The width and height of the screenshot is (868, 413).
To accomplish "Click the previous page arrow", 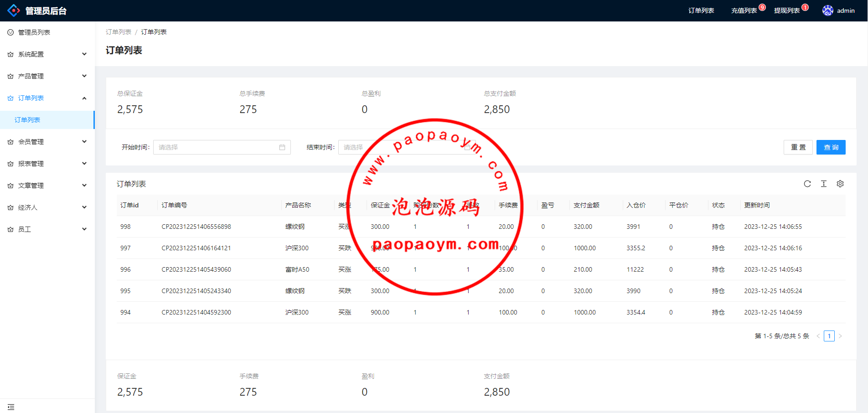I will click(818, 336).
